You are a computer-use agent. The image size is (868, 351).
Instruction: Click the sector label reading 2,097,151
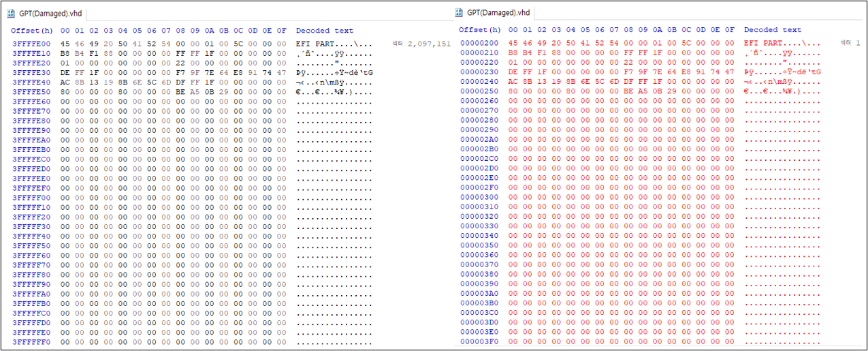(421, 43)
